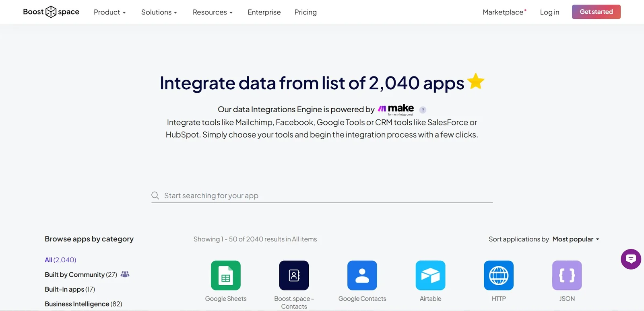Click the Browse apps by category heading
This screenshot has width=644, height=311.
click(89, 239)
